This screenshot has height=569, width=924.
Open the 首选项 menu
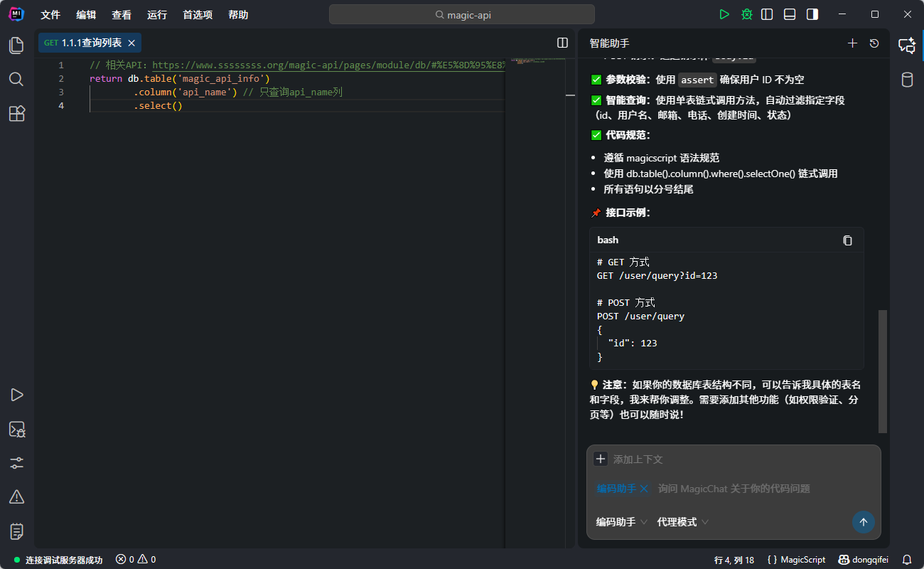pyautogui.click(x=198, y=14)
